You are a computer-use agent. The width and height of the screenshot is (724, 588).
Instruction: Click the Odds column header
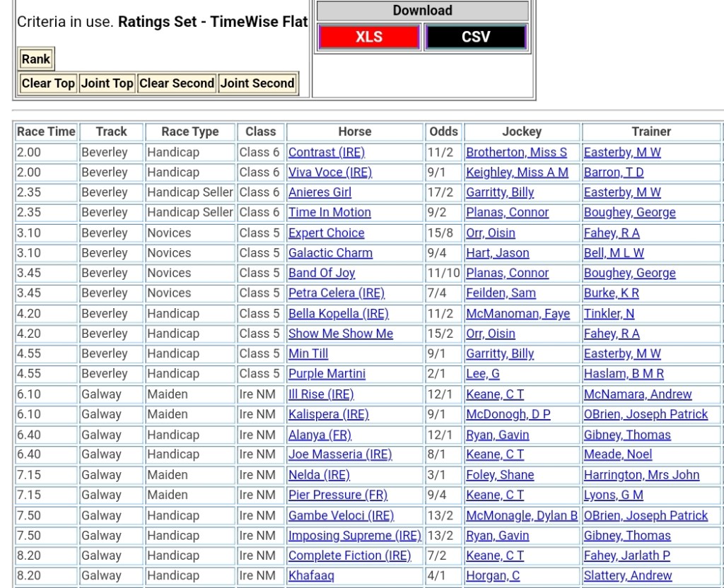(443, 131)
